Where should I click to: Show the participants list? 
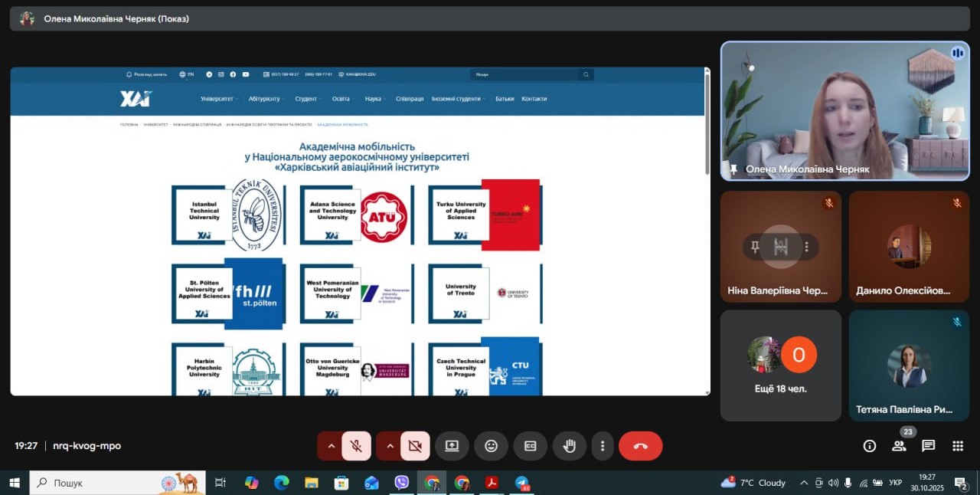tap(899, 446)
